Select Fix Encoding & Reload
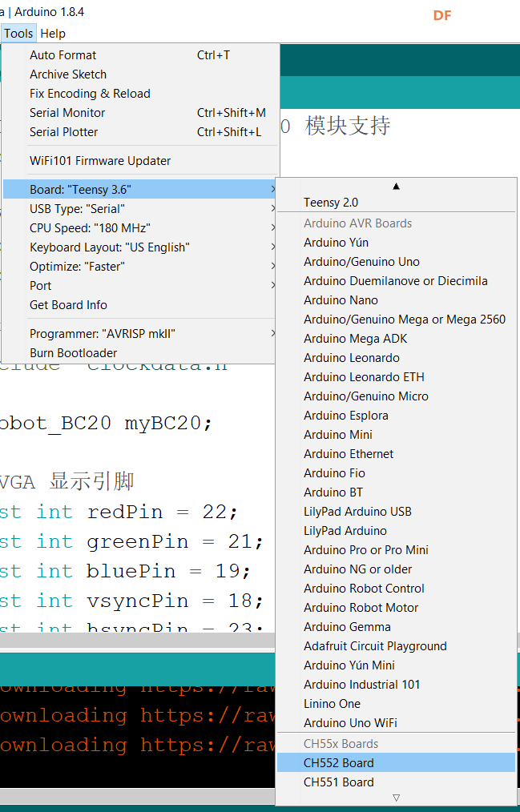Screen dimensions: 520x812 click(140, 93)
